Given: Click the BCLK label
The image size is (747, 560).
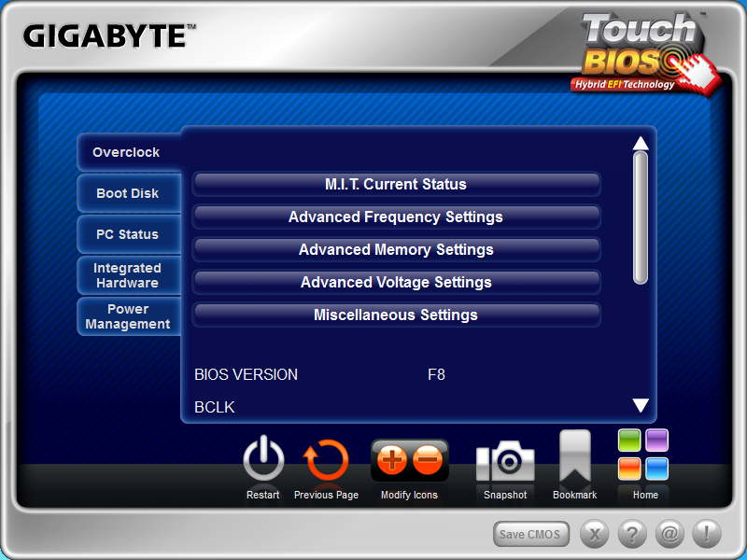Looking at the screenshot, I should [215, 407].
